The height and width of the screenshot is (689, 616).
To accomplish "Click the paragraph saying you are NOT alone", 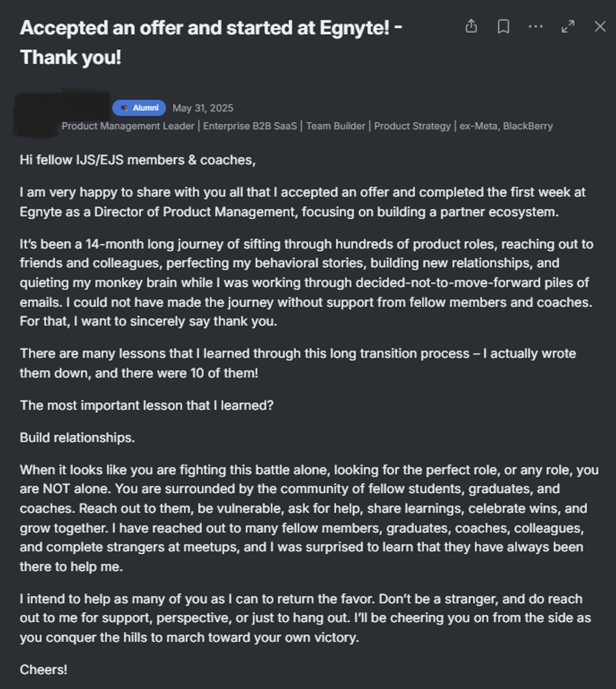I will tap(309, 518).
